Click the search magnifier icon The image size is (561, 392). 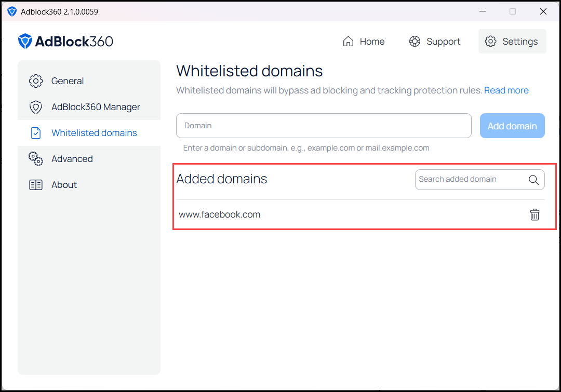(x=533, y=180)
